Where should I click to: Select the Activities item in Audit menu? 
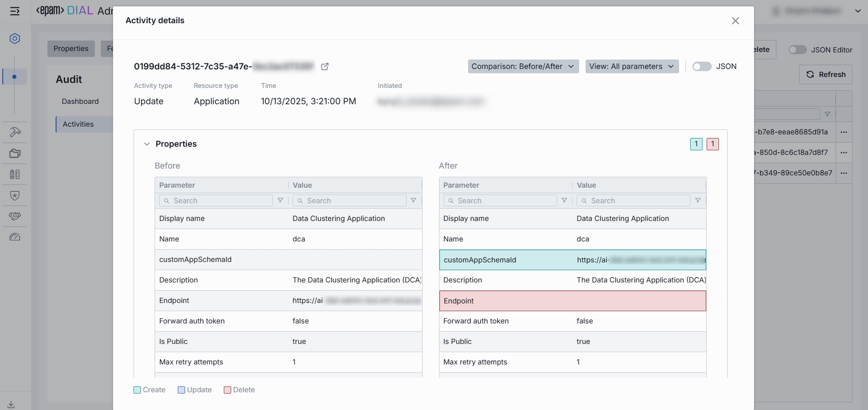tap(78, 124)
